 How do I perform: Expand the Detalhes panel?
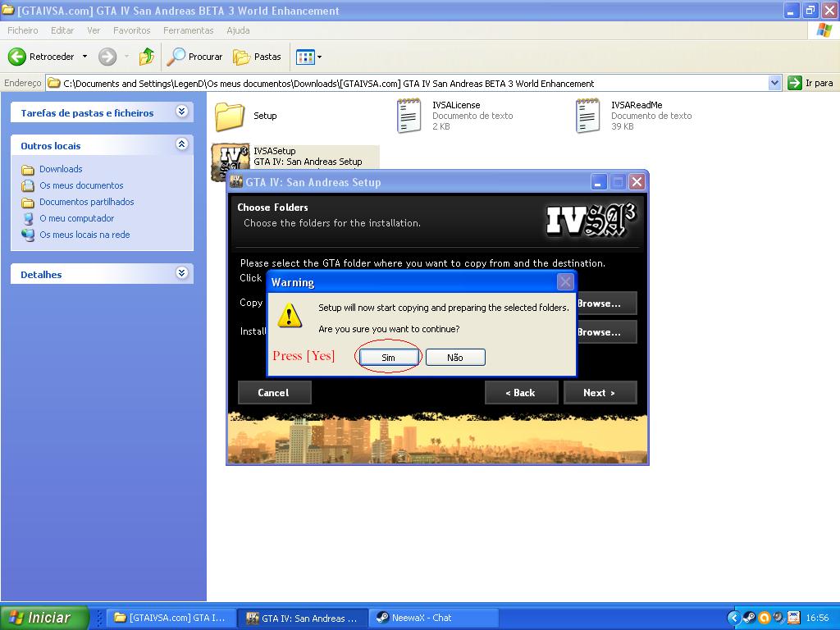(x=181, y=272)
